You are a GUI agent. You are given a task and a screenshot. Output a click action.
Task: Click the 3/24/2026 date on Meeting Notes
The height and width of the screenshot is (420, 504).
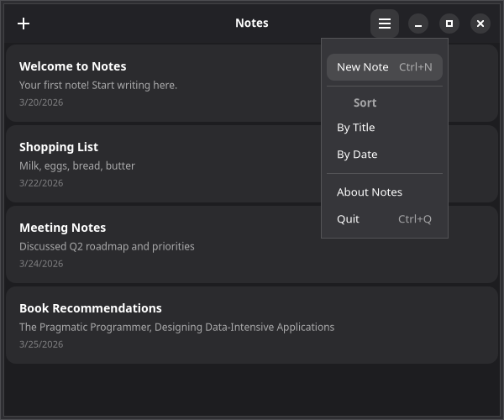point(41,264)
